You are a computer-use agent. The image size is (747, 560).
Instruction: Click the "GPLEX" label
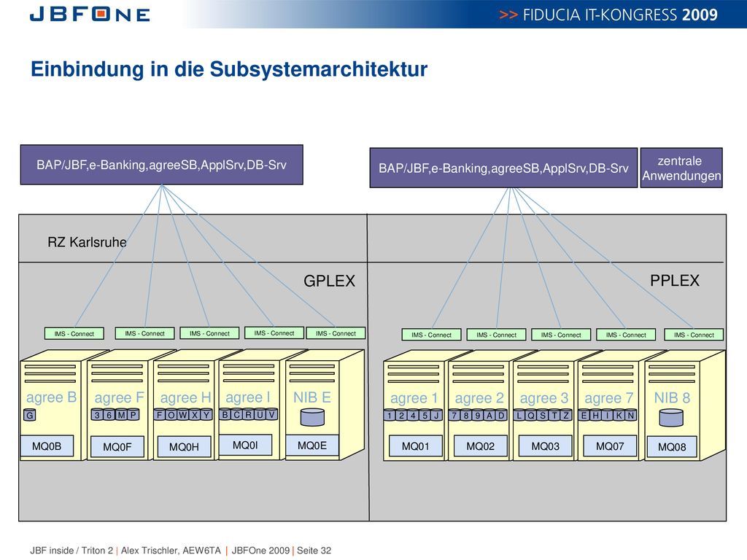point(329,281)
